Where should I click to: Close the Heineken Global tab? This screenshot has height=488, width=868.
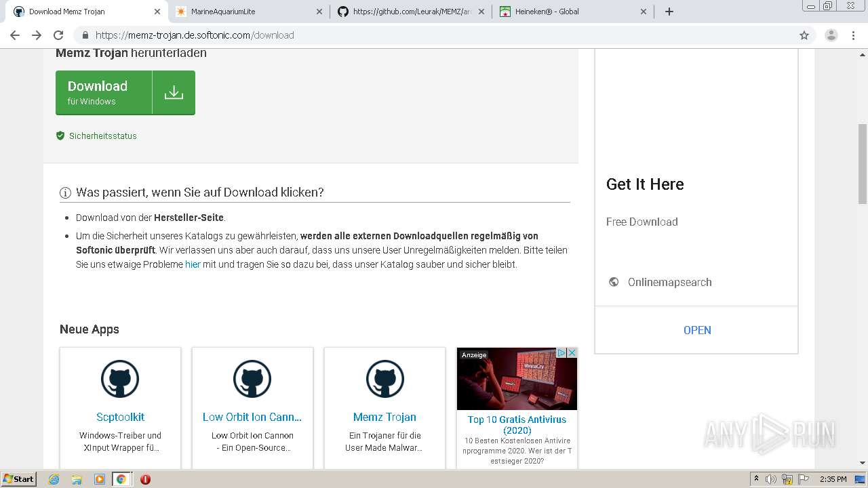(644, 12)
